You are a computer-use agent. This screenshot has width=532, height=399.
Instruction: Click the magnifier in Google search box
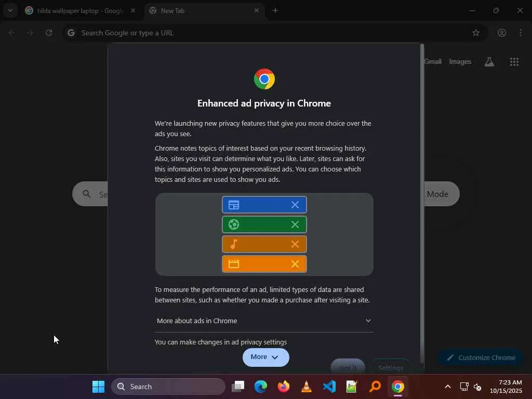(87, 194)
